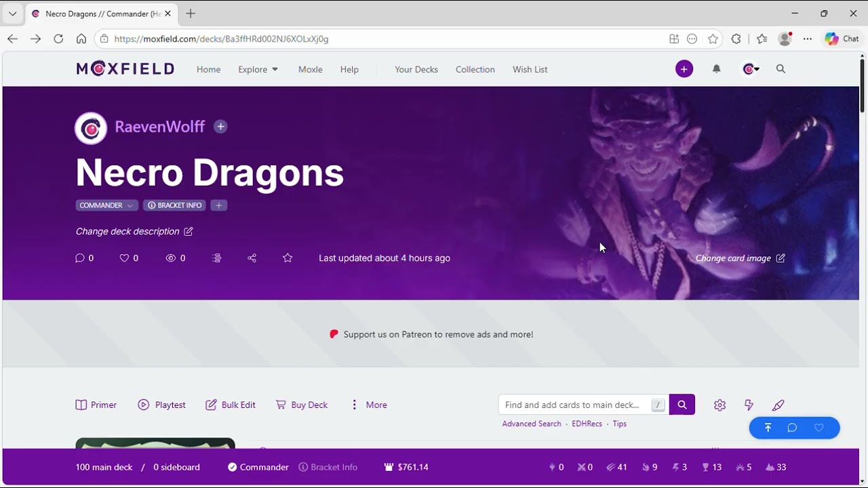Click the search button next to the card field
Viewport: 868px width, 488px height.
pos(682,405)
